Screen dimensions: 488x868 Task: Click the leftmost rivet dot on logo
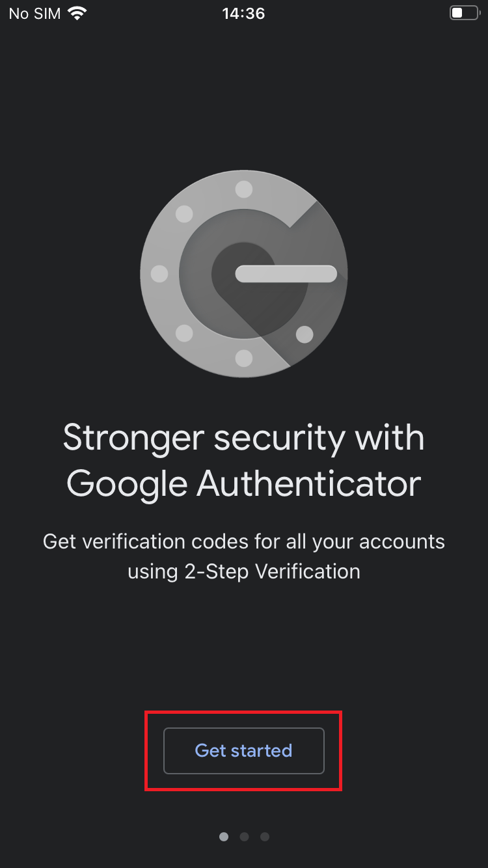pos(159,274)
